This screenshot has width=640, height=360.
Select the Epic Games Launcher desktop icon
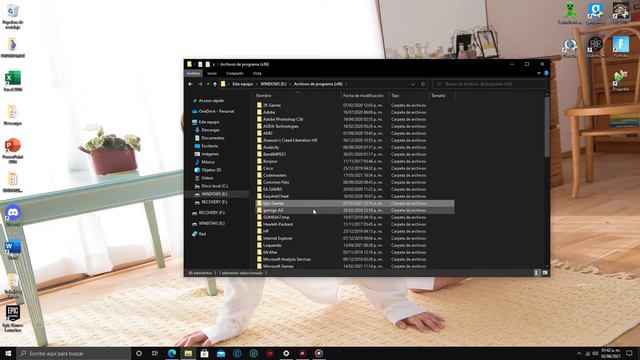tap(13, 318)
